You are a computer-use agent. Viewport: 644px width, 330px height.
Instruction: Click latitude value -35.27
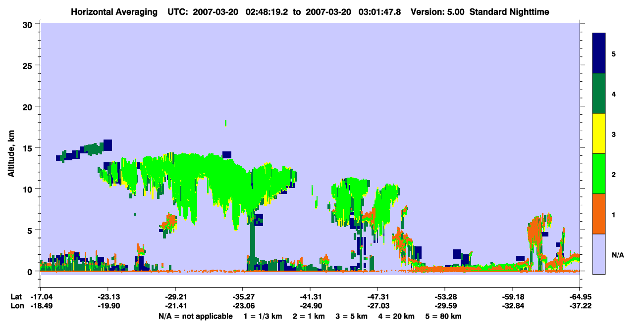tap(243, 297)
